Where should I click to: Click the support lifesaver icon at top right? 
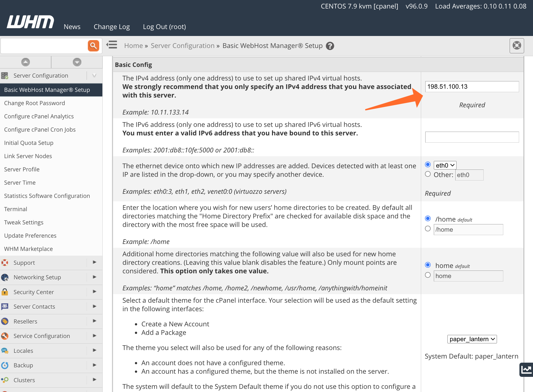[x=517, y=46]
